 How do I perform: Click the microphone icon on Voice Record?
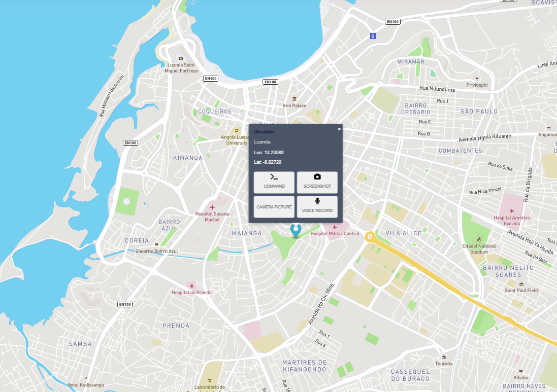pyautogui.click(x=317, y=201)
